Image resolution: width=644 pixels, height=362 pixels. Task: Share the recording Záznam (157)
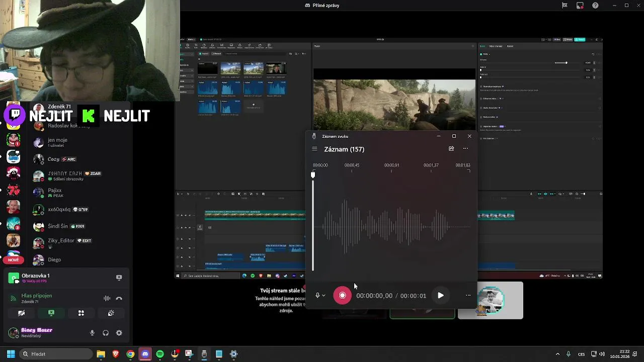(x=451, y=149)
